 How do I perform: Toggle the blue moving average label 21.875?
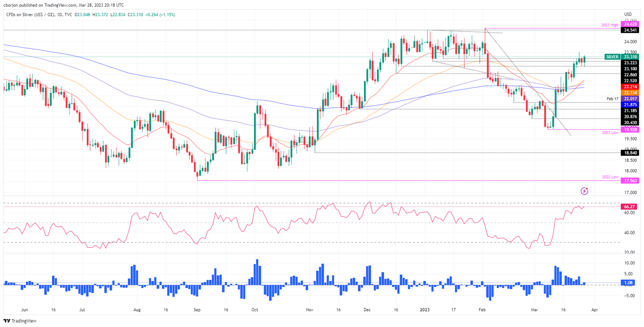tap(631, 105)
